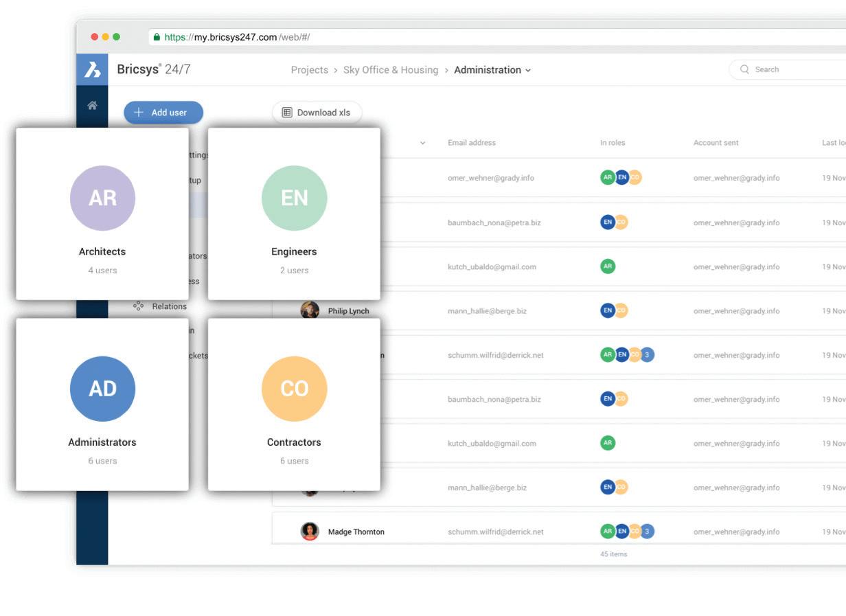Click '6 users' on Contractors card
The image size is (846, 616).
pyautogui.click(x=294, y=461)
